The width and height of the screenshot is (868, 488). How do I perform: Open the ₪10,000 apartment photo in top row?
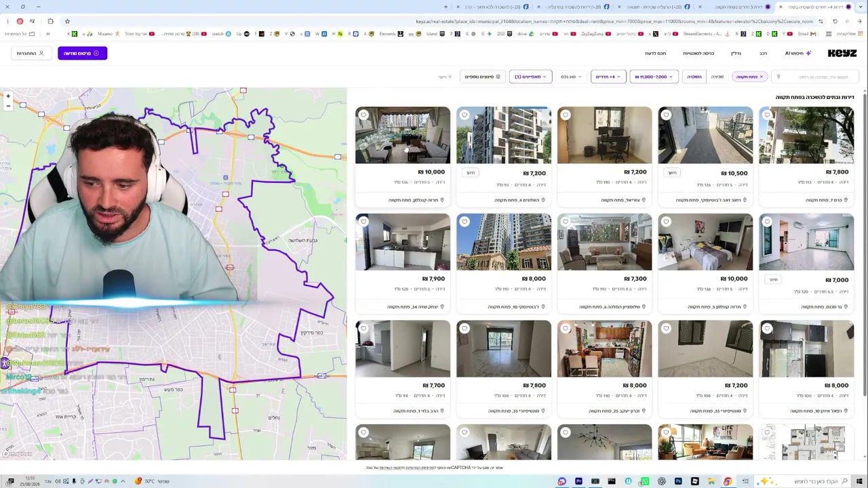[x=403, y=135]
